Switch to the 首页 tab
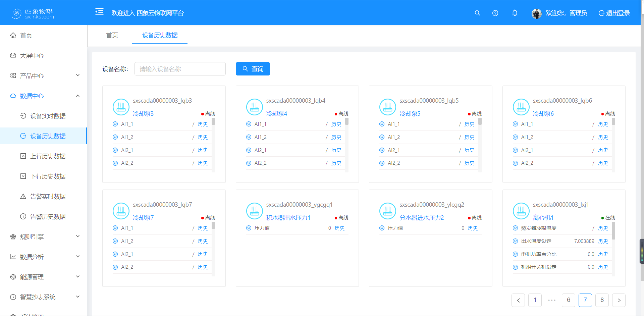Image resolution: width=644 pixels, height=316 pixels. coord(112,35)
